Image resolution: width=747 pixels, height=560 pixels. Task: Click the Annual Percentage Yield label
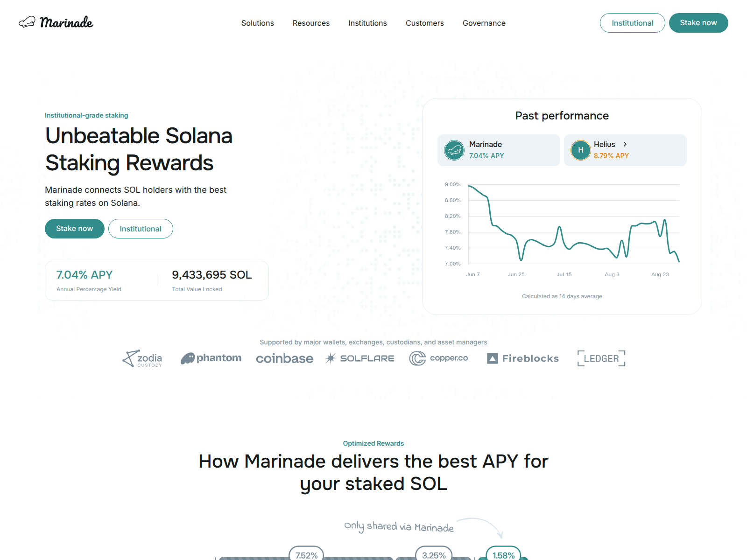(89, 289)
